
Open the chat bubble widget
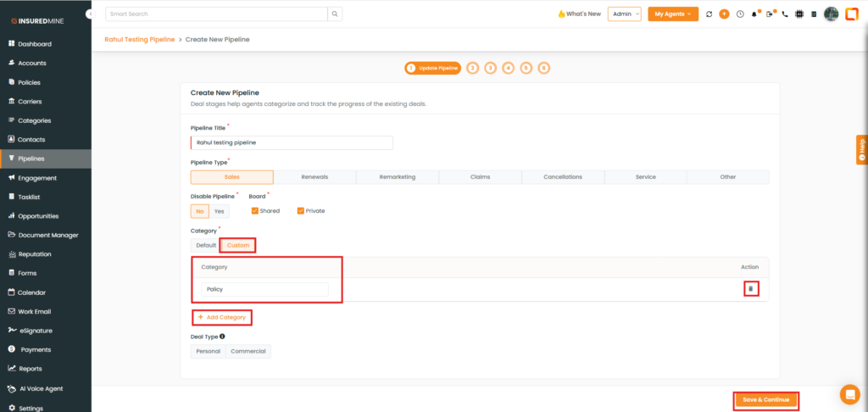pos(849,394)
